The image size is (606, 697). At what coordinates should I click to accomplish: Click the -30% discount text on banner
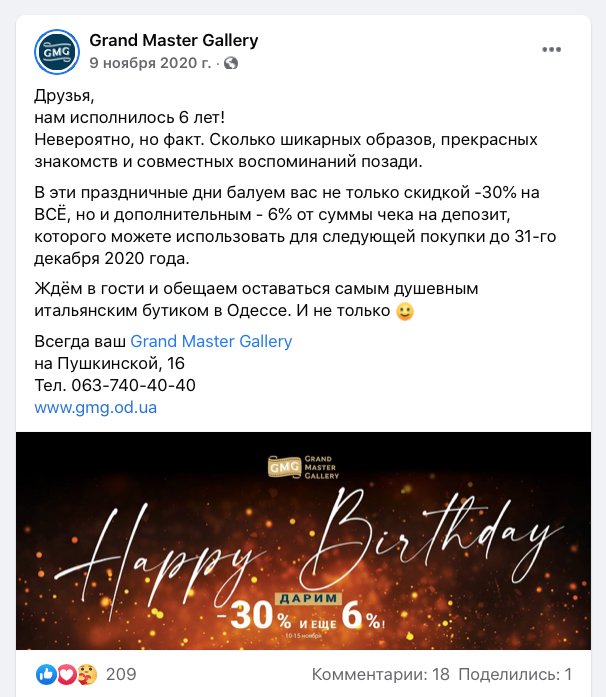[254, 616]
